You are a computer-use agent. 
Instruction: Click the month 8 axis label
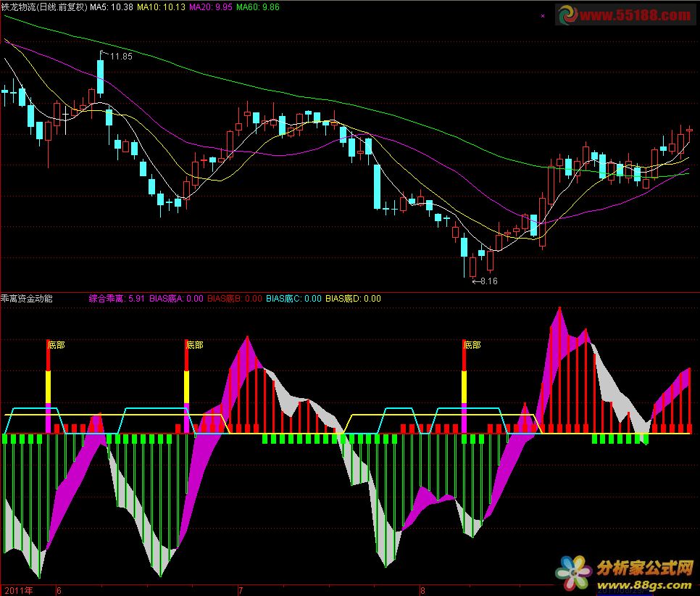coord(422,591)
